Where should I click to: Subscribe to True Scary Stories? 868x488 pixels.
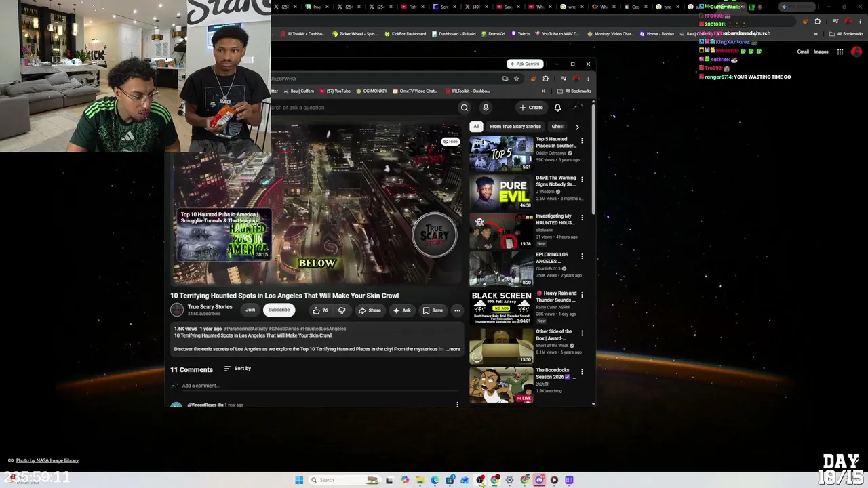(x=279, y=310)
